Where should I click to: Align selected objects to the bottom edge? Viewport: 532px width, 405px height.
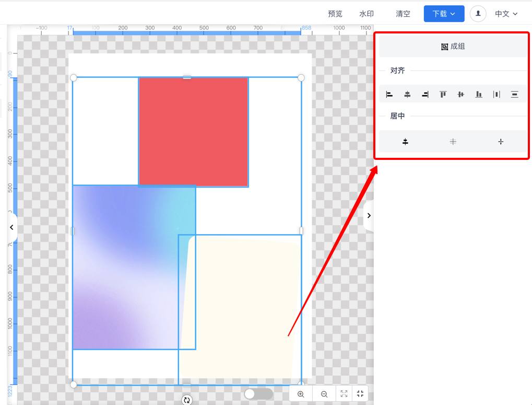pos(479,95)
